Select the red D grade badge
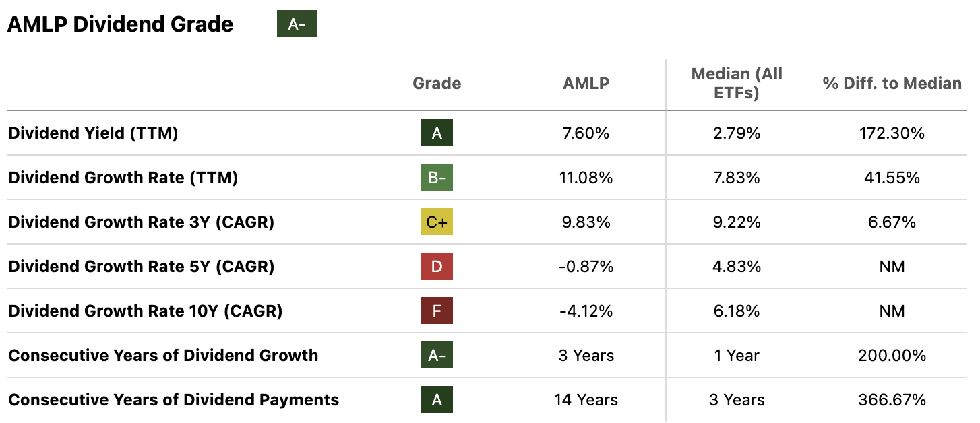Image resolution: width=980 pixels, height=423 pixels. [437, 267]
